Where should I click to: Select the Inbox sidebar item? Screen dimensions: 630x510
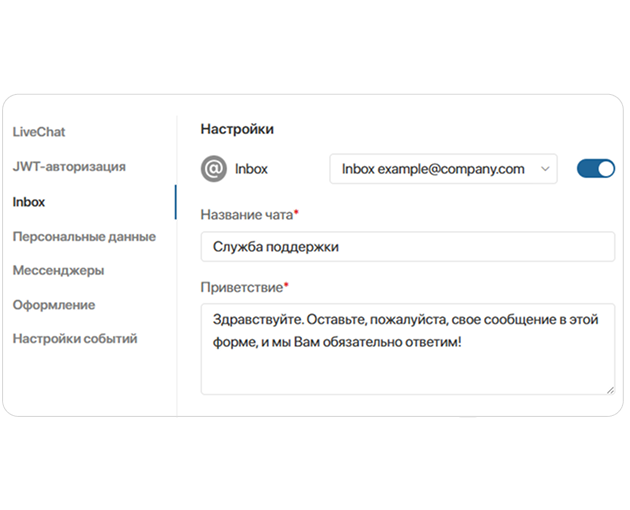29,202
